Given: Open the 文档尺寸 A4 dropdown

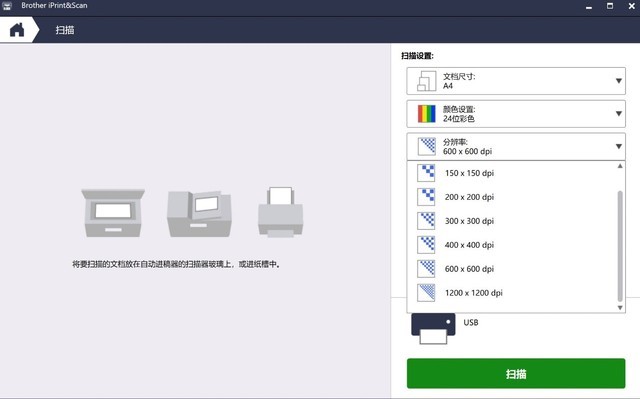Looking at the screenshot, I should [x=516, y=81].
